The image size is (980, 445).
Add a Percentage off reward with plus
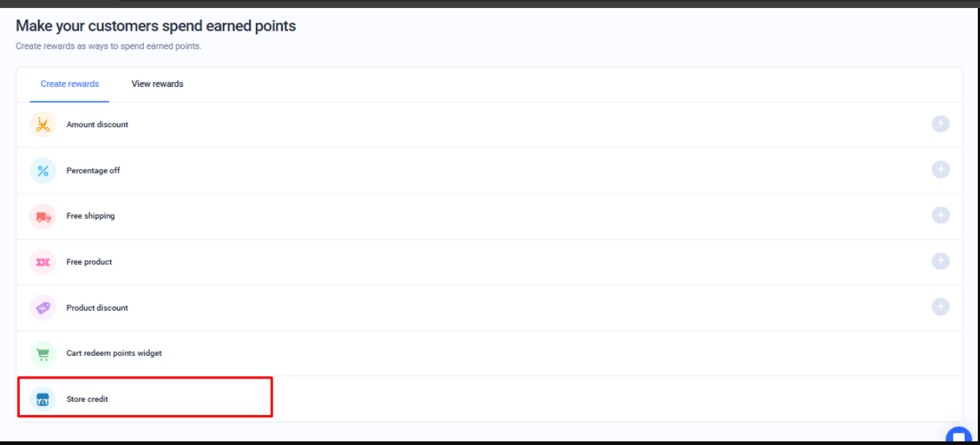941,170
